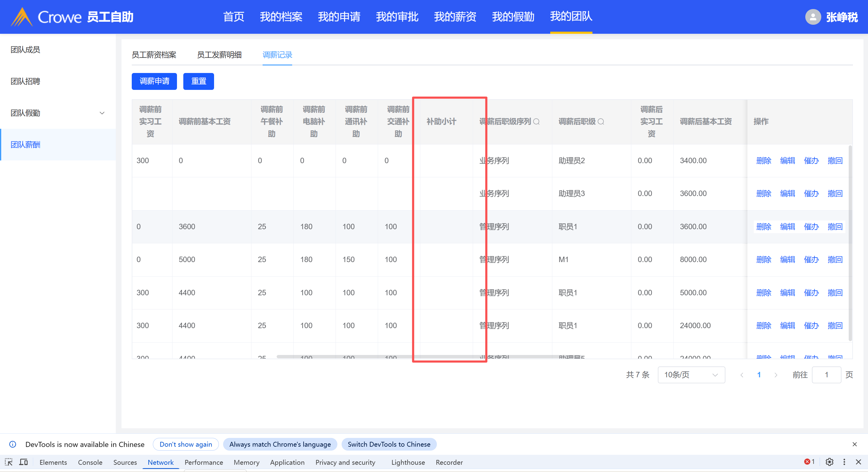The image size is (868, 472).
Task: Open the 10条/页 page size dropdown
Action: [x=691, y=375]
